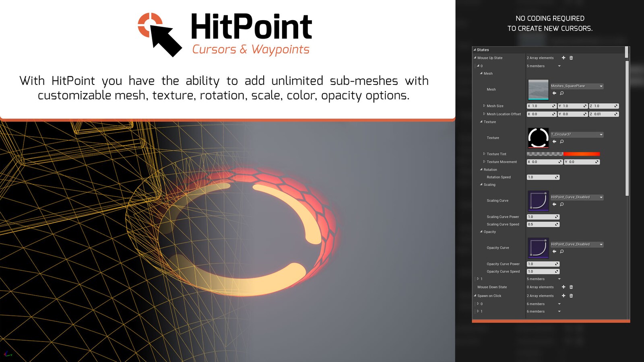Apply current asset to Texture with the arrow icon

(554, 141)
